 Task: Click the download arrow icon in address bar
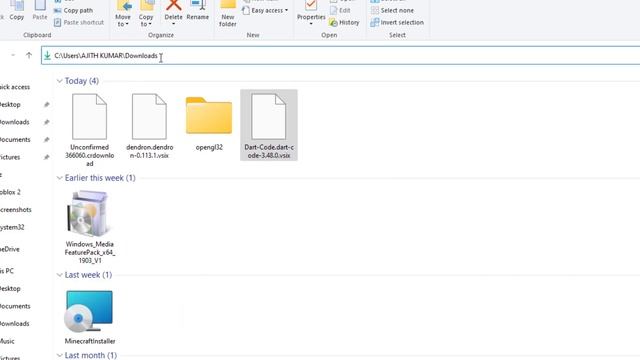(47, 56)
